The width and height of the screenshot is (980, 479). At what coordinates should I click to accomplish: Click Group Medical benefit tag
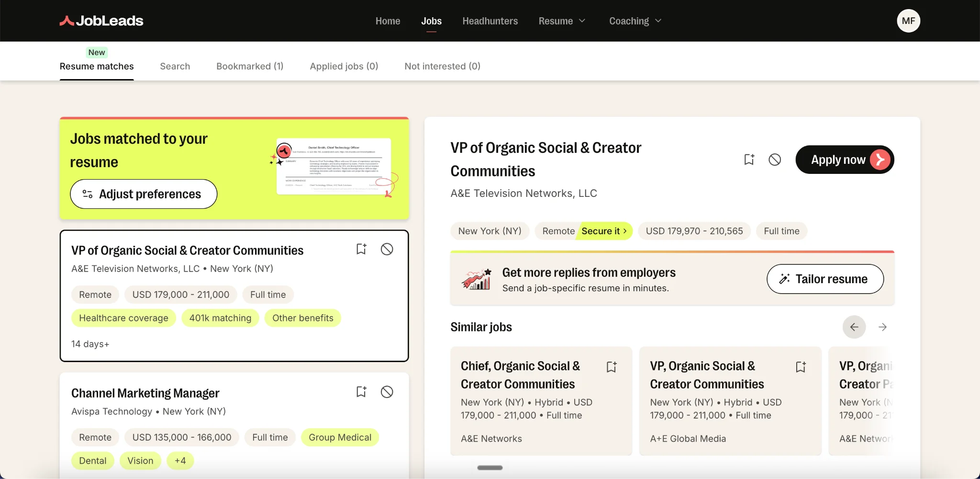coord(340,437)
